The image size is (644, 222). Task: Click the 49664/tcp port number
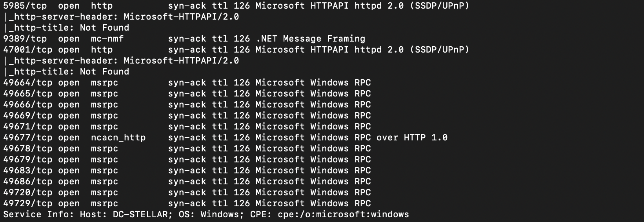click(27, 83)
